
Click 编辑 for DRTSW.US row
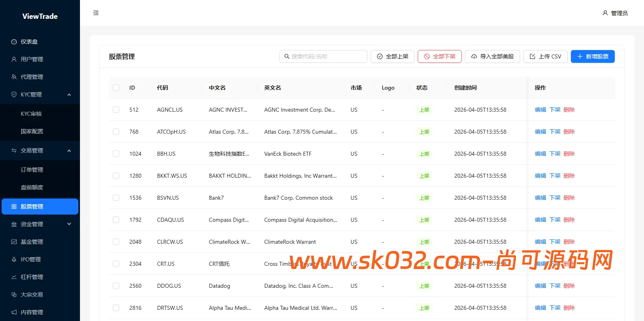(x=540, y=308)
